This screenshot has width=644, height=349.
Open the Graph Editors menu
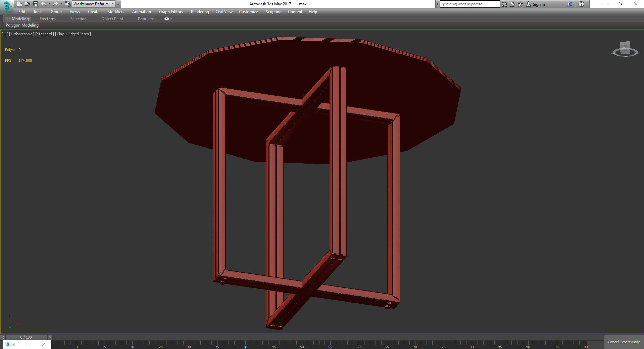pyautogui.click(x=171, y=12)
